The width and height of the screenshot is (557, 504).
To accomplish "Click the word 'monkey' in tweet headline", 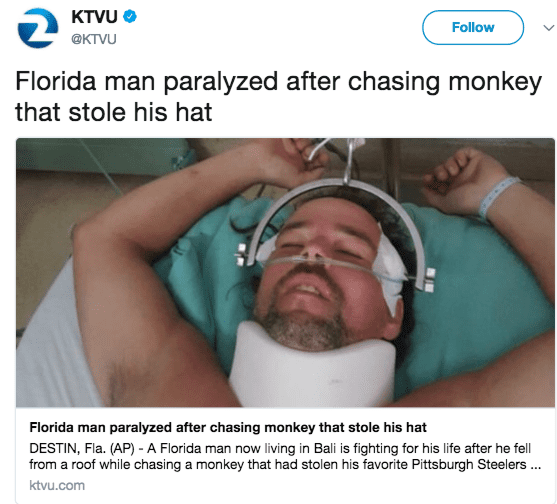I will point(495,82).
